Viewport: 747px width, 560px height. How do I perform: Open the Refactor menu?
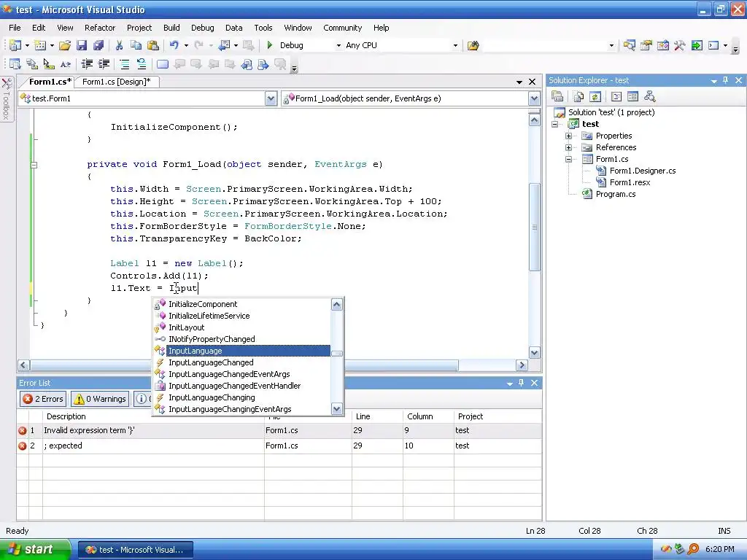[x=99, y=28]
